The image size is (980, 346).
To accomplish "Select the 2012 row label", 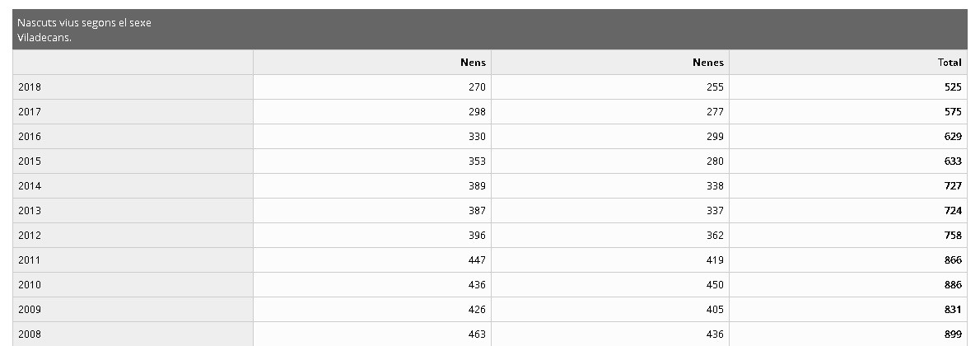I will 30,236.
